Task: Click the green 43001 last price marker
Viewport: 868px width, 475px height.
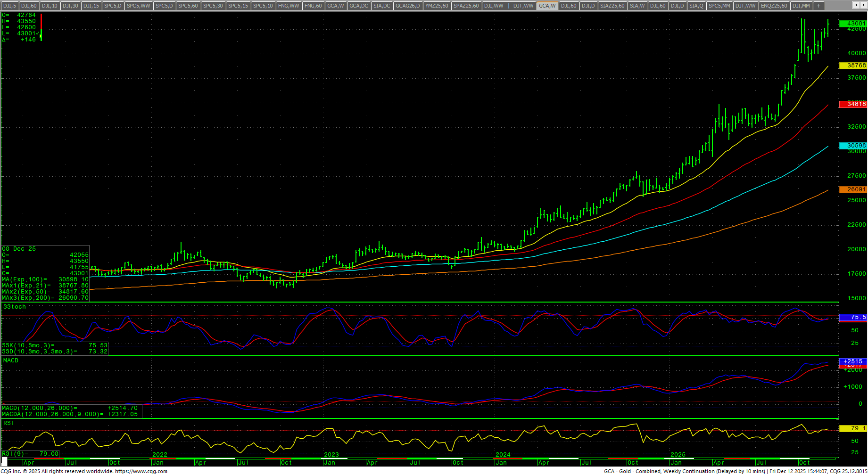Action: pos(853,24)
